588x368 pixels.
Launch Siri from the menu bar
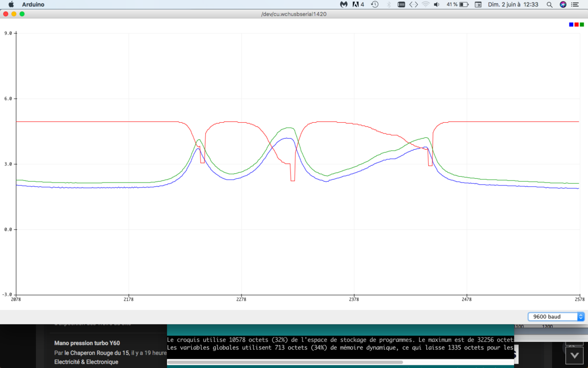pyautogui.click(x=563, y=4)
